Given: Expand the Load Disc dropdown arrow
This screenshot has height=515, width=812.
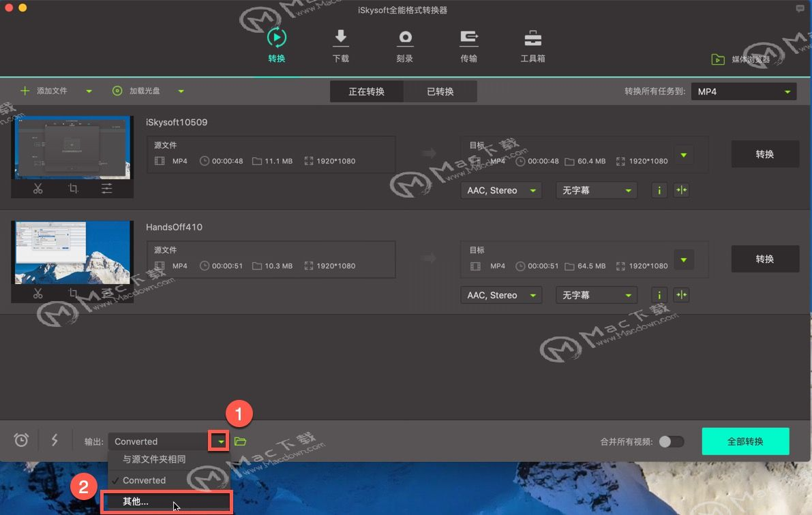Looking at the screenshot, I should (x=181, y=91).
